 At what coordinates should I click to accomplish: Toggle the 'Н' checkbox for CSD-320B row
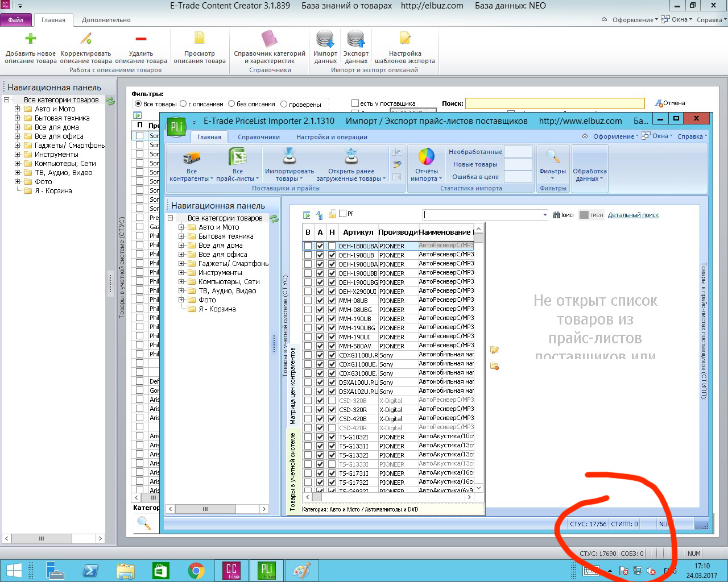coord(332,401)
